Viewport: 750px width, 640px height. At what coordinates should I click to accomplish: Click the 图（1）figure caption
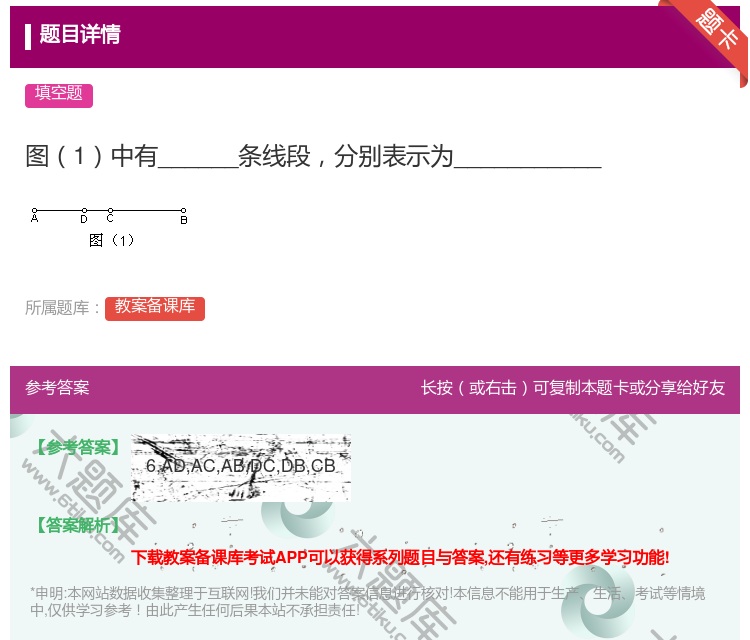click(x=111, y=240)
